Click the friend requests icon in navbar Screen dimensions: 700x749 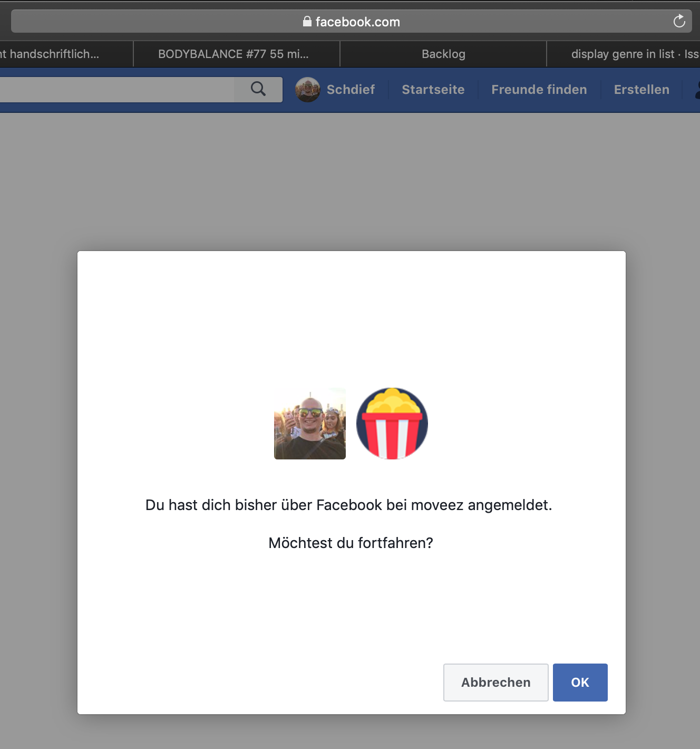pos(697,90)
